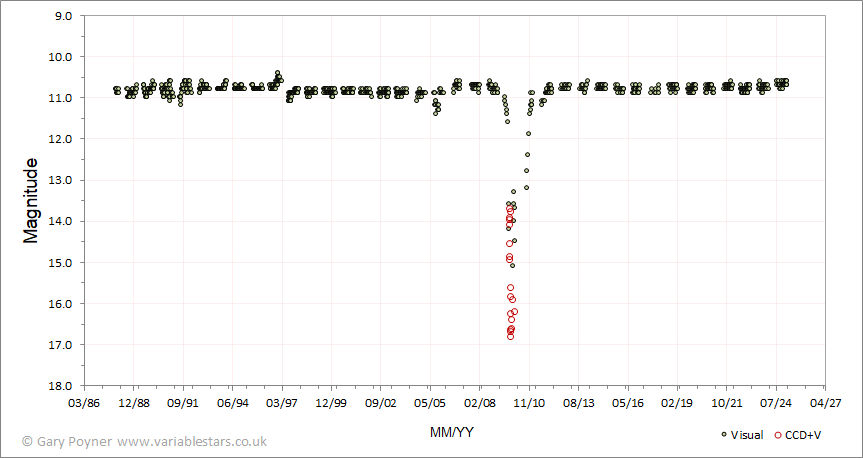Viewport: 863px width, 458px height.
Task: Select the lone visual point near magnitude 11.6 before the fade
Action: pyautogui.click(x=507, y=121)
